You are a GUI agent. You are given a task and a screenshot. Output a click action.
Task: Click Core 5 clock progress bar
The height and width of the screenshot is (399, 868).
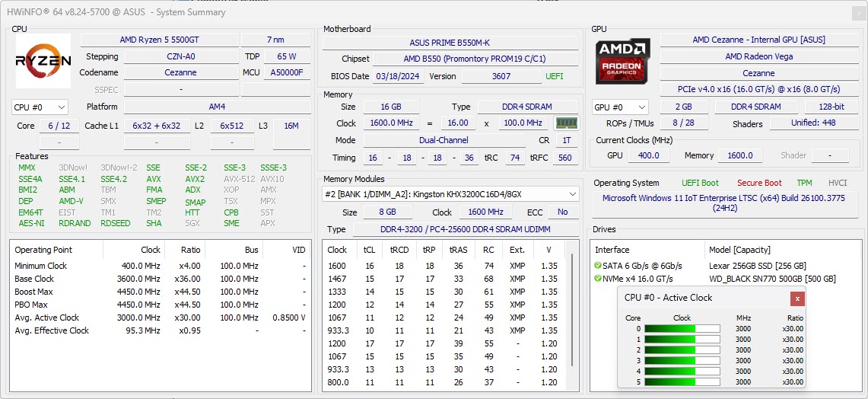tap(682, 381)
